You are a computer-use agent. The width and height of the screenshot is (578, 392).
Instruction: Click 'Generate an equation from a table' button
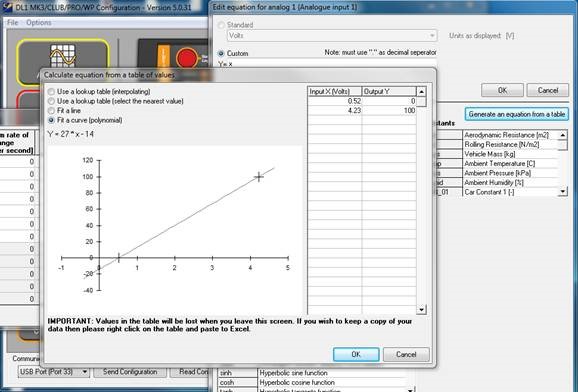click(516, 114)
